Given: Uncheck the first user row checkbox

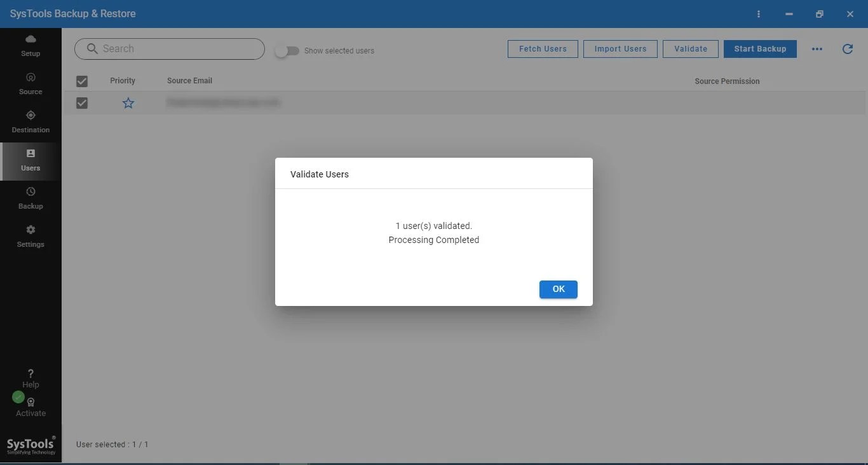Looking at the screenshot, I should [82, 103].
